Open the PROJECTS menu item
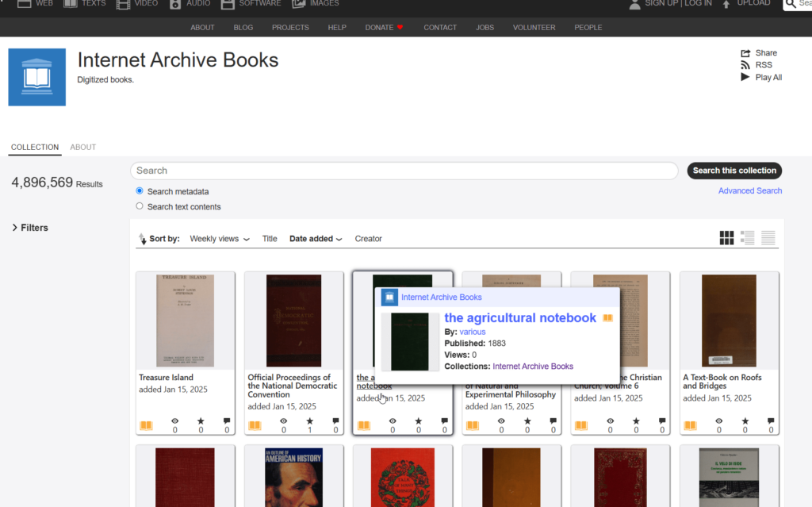Image resolution: width=812 pixels, height=507 pixels. 290,28
